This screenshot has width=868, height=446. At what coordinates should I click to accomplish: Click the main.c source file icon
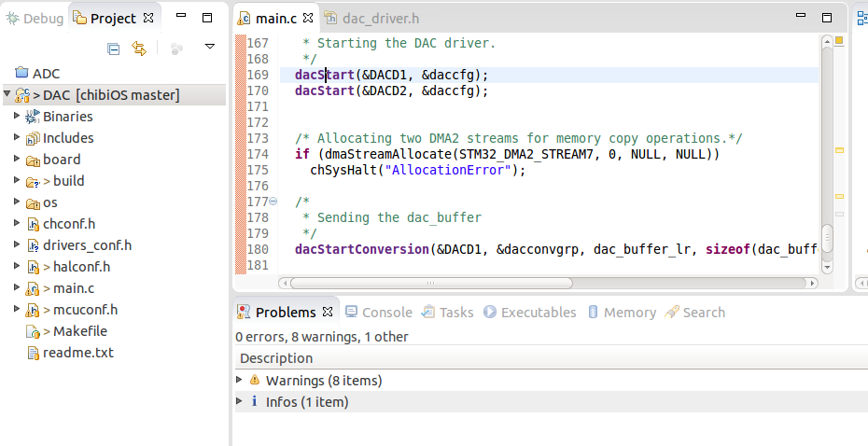click(x=33, y=289)
